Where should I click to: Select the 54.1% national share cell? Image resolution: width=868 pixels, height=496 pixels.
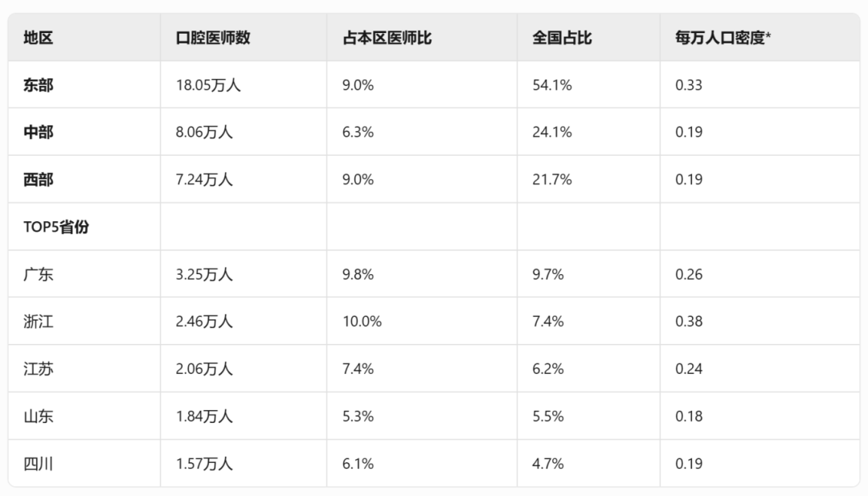pyautogui.click(x=552, y=85)
